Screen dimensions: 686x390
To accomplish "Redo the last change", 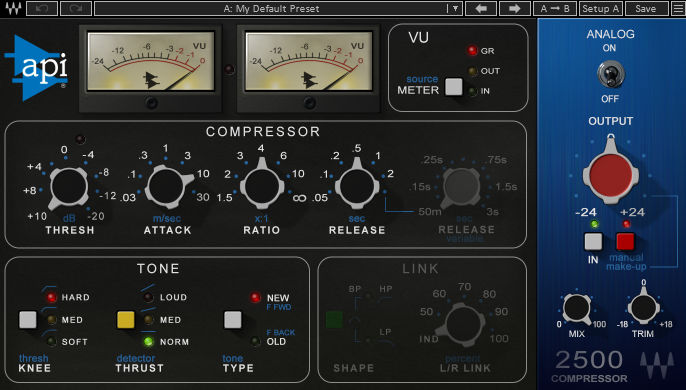I will (x=76, y=8).
